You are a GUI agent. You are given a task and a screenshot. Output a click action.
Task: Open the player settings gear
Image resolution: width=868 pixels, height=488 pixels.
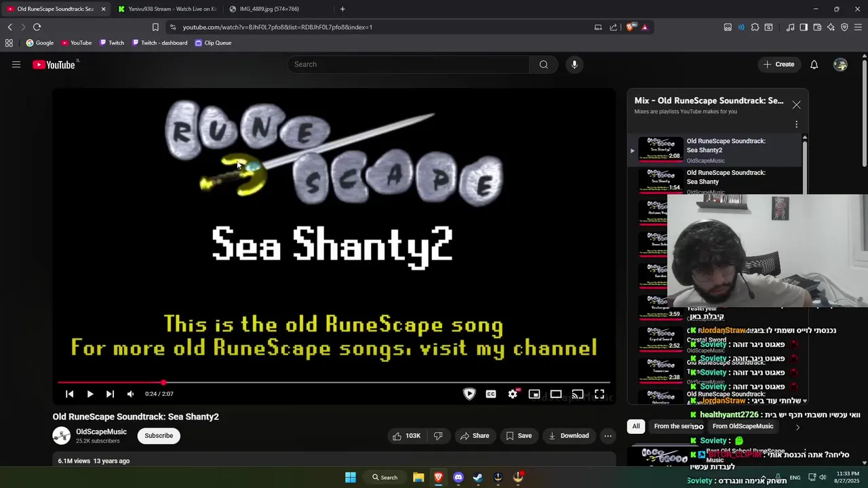pyautogui.click(x=513, y=394)
